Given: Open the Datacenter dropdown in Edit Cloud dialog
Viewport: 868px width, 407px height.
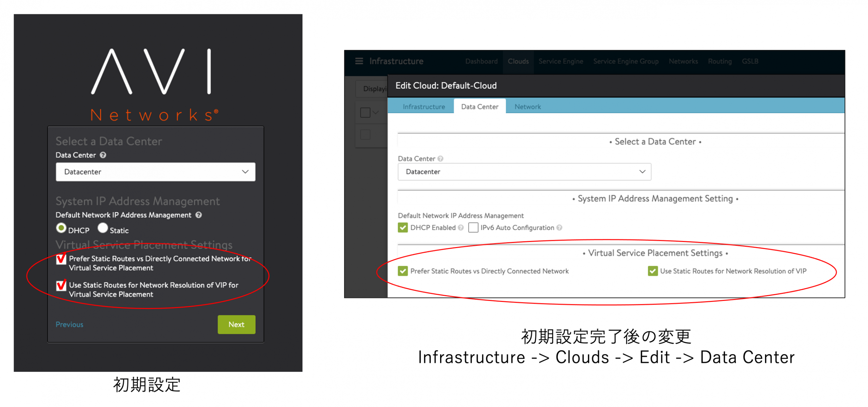Looking at the screenshot, I should pyautogui.click(x=524, y=172).
